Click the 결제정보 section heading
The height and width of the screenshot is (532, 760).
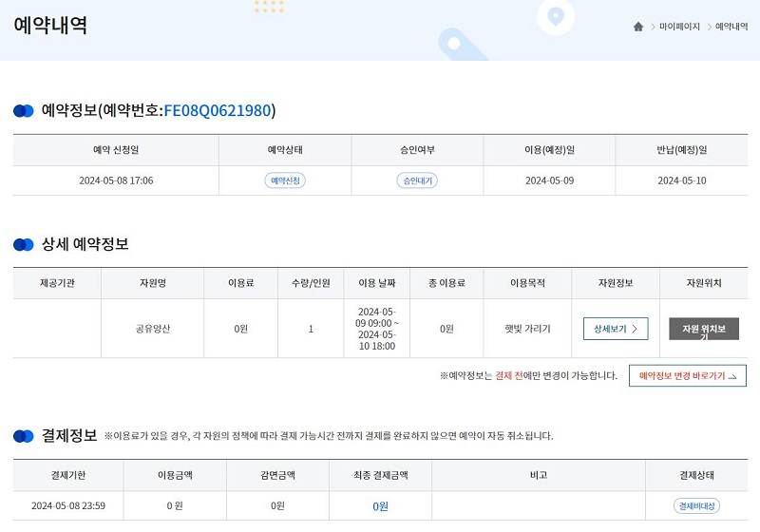point(69,435)
